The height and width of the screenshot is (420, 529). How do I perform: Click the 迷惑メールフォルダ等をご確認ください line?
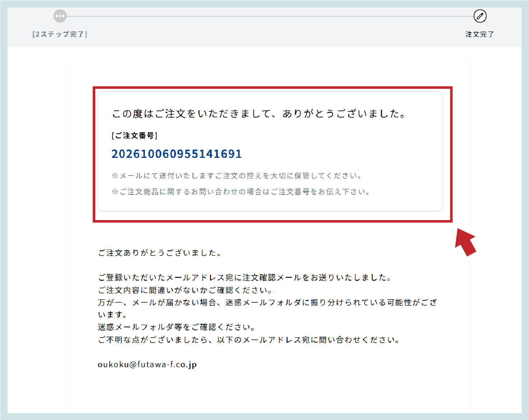pos(176,327)
